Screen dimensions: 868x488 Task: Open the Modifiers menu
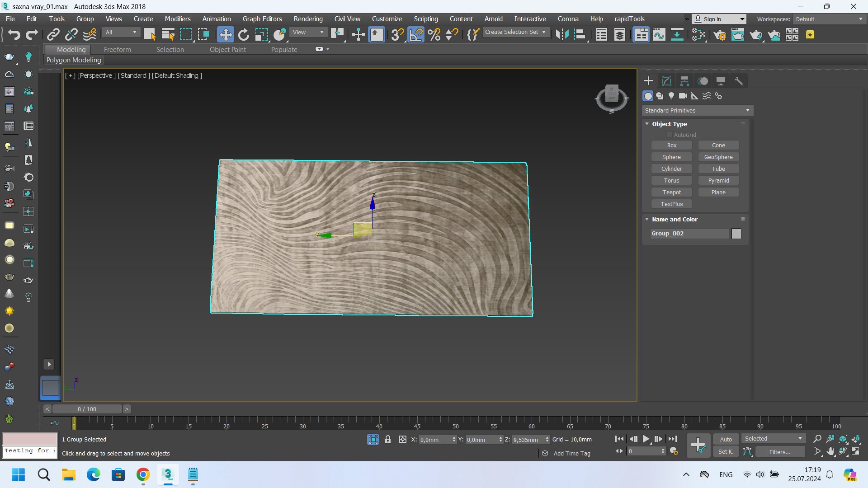click(178, 19)
